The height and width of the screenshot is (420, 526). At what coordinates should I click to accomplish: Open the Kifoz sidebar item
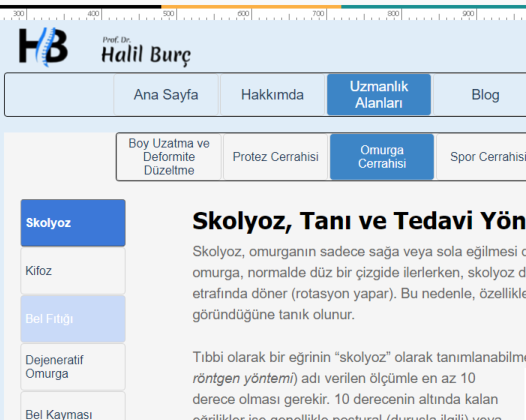point(73,271)
